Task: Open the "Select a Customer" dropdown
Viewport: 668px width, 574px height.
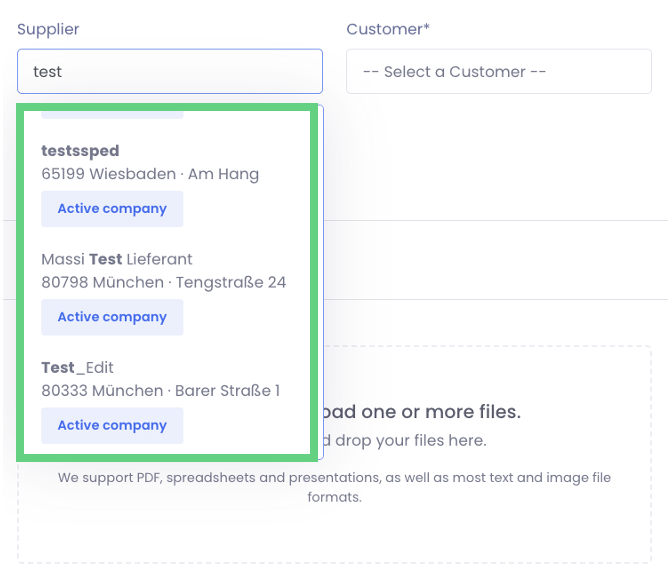Action: pos(498,72)
